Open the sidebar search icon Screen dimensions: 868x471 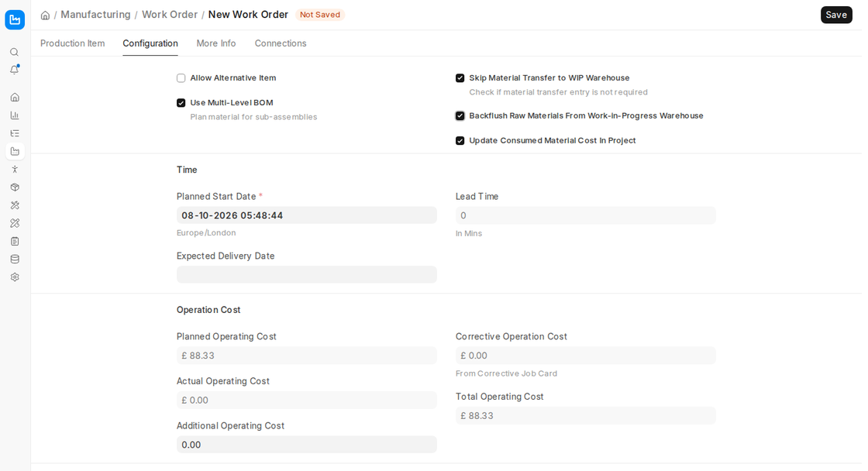pyautogui.click(x=15, y=52)
